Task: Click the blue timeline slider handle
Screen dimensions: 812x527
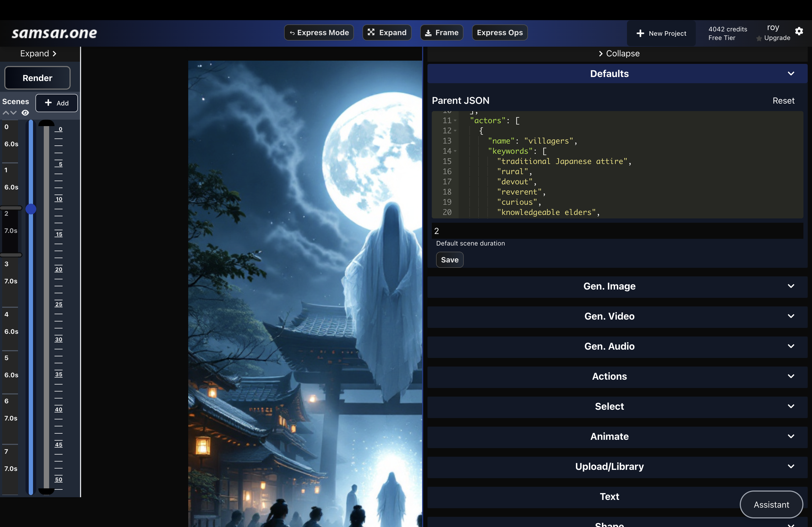Action: tap(31, 209)
